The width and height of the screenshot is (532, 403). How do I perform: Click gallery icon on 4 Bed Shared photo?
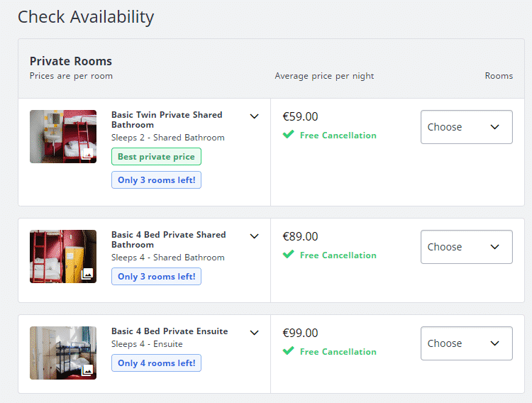[x=87, y=274]
